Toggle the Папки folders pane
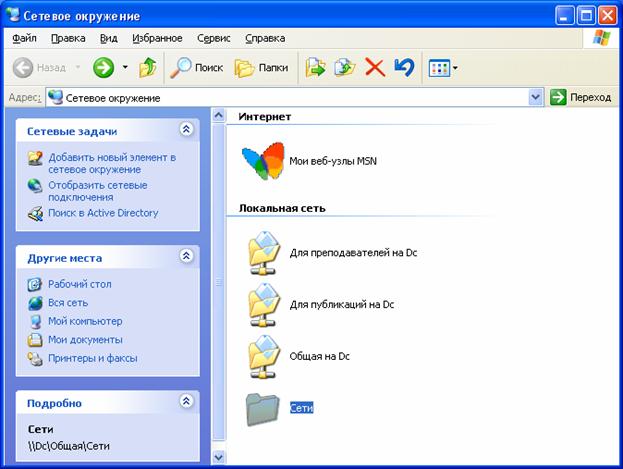 [261, 68]
